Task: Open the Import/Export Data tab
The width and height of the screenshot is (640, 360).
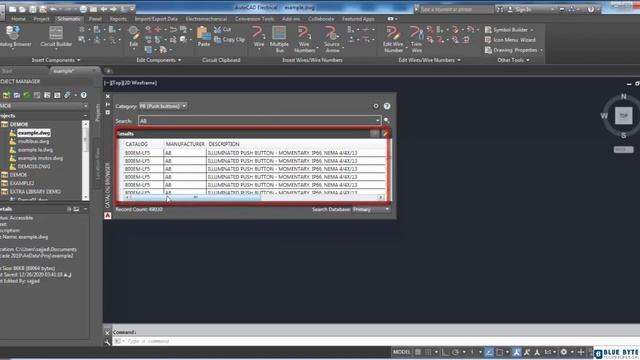Action: click(x=156, y=19)
